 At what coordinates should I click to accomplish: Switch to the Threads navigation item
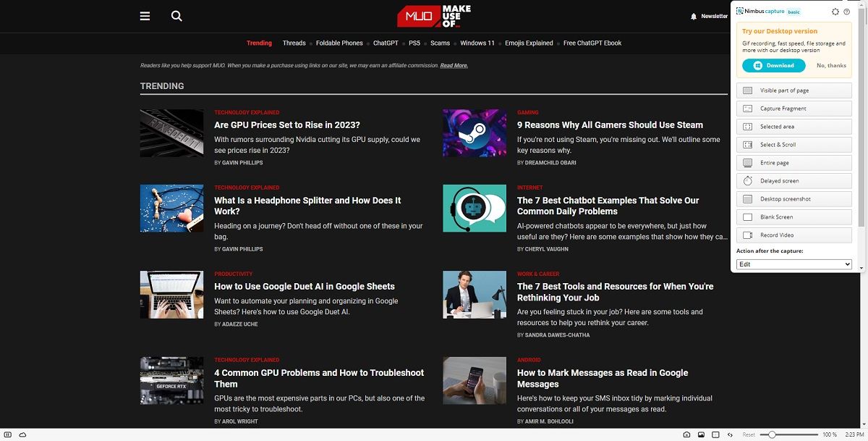tap(294, 43)
